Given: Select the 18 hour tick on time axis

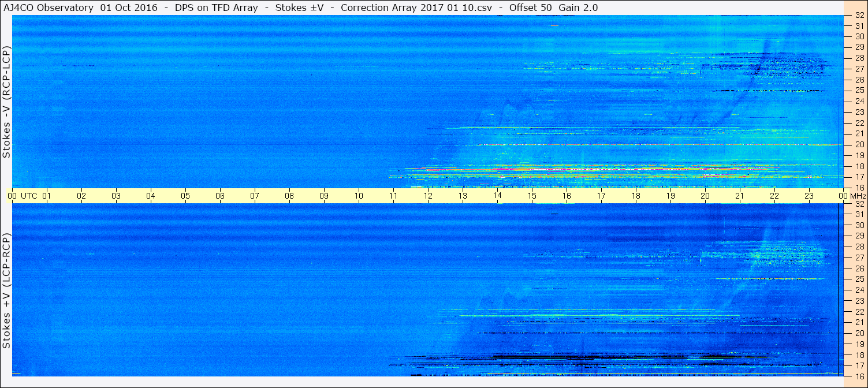Looking at the screenshot, I should 636,196.
